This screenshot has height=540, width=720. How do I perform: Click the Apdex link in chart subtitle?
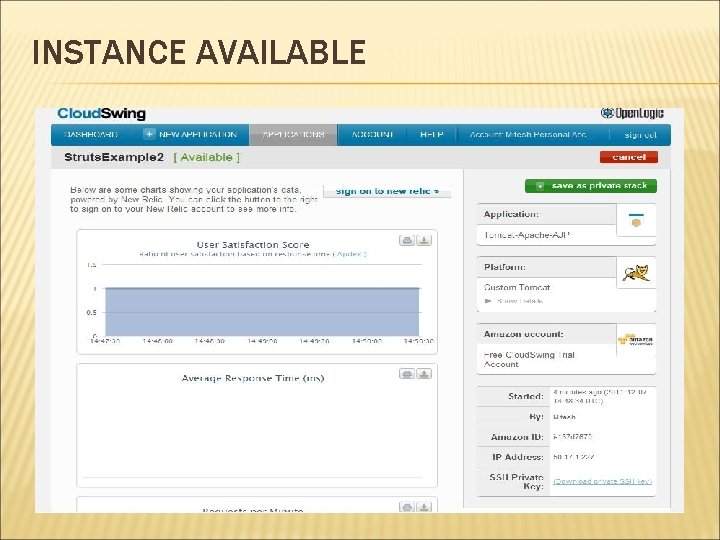(x=350, y=254)
